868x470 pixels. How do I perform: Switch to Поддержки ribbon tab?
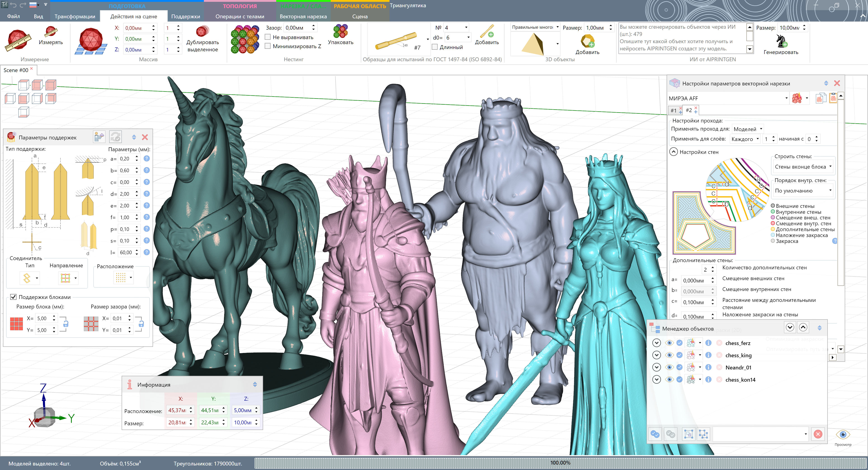[186, 16]
